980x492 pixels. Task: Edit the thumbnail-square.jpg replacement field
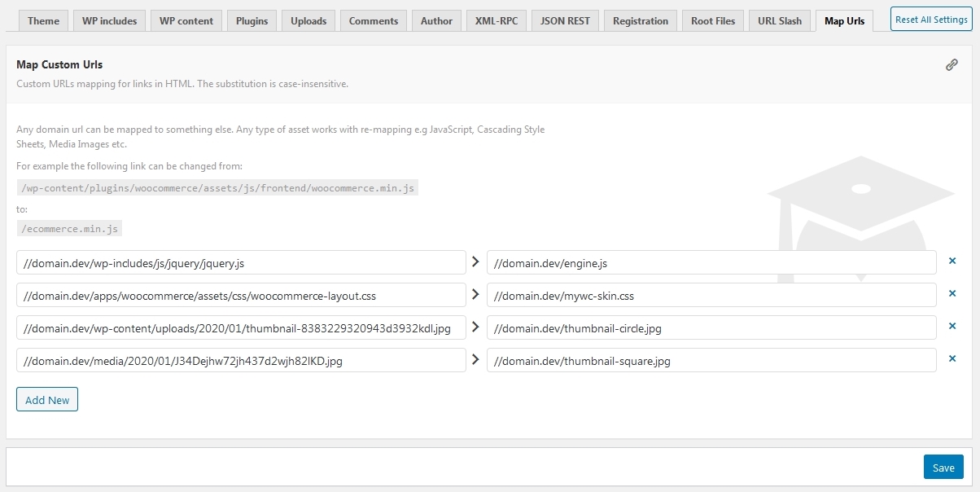click(x=711, y=360)
